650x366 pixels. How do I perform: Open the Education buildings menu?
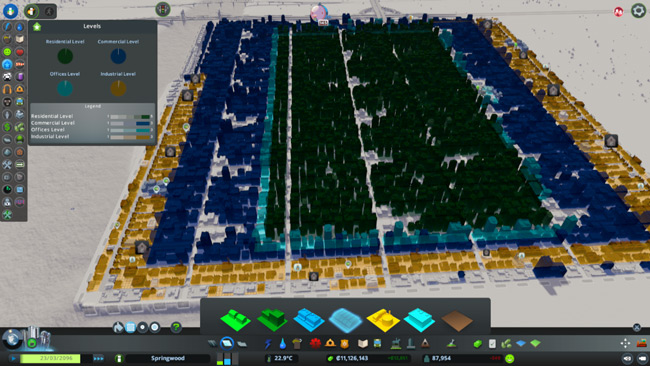point(363,343)
